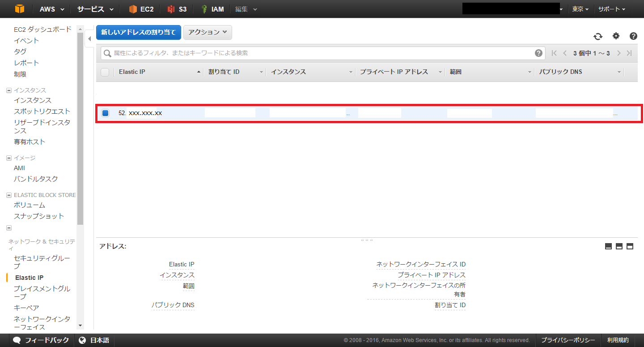Open the S3 service shortcut icon
This screenshot has height=347, width=644.
tap(171, 9)
